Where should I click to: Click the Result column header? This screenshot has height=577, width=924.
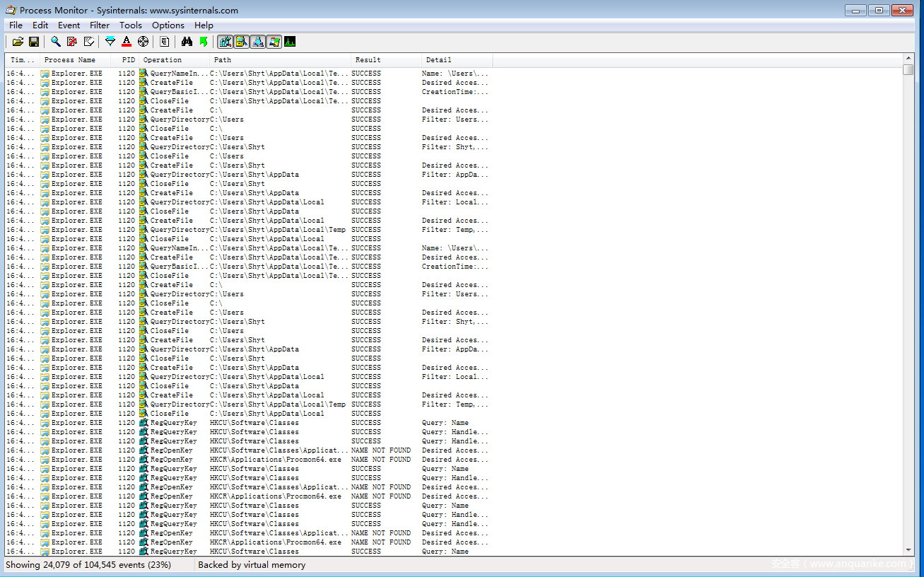(x=368, y=60)
